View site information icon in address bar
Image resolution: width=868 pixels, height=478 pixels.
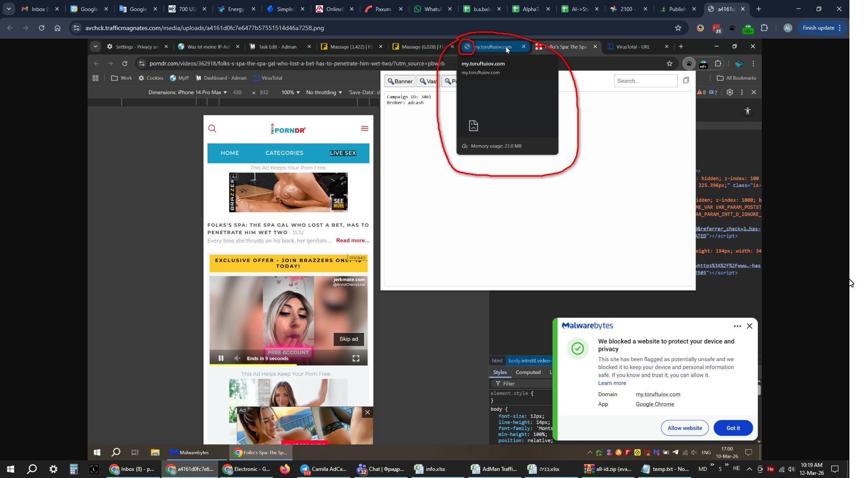[x=77, y=28]
